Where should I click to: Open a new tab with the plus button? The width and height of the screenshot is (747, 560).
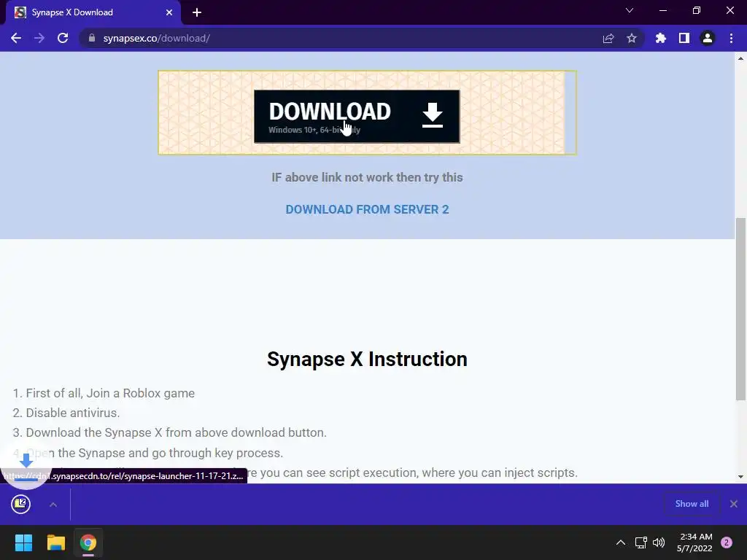point(197,12)
